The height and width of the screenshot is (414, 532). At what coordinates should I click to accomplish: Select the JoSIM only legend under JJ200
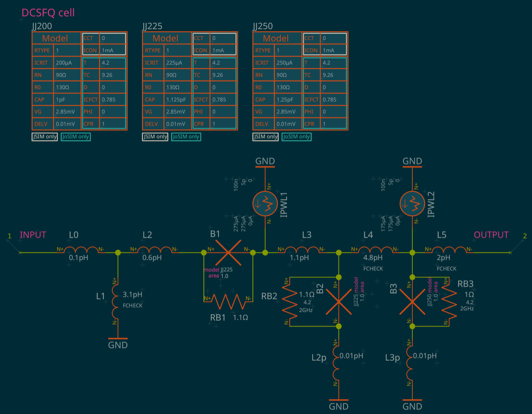coord(76,137)
